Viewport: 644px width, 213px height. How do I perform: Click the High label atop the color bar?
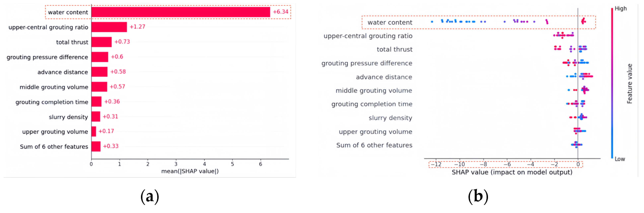click(x=621, y=8)
